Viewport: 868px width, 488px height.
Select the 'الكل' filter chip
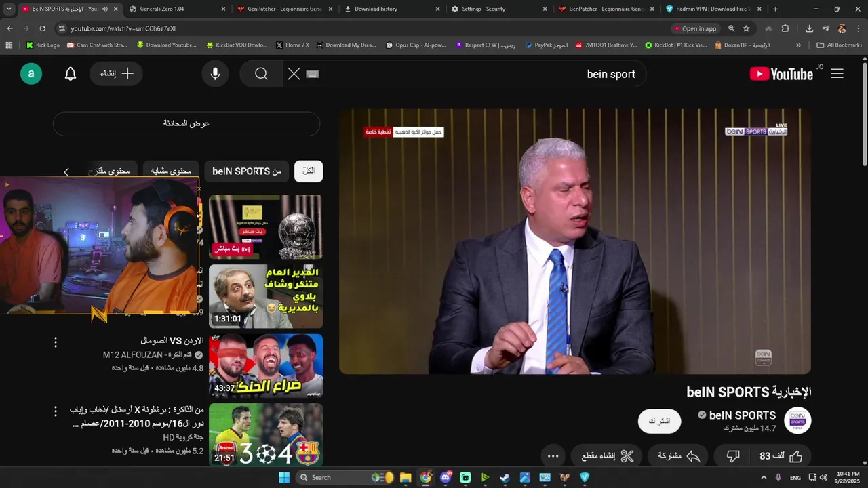[x=309, y=171]
